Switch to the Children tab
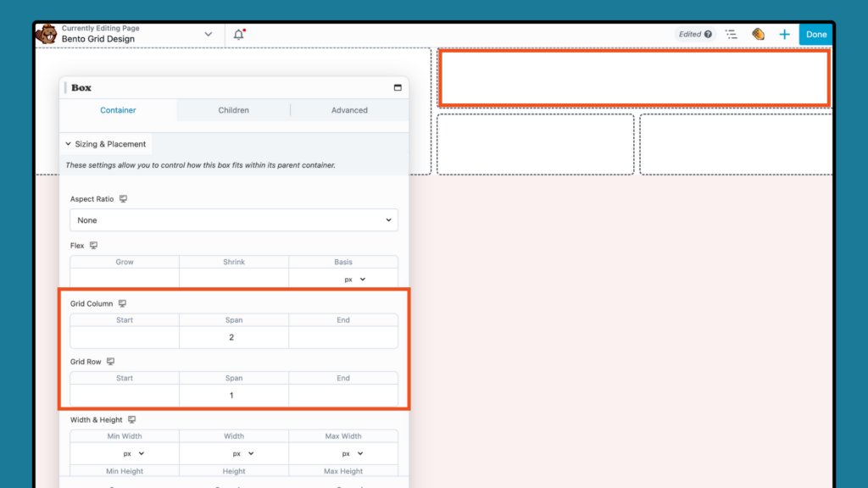This screenshot has height=488, width=868. pos(233,109)
